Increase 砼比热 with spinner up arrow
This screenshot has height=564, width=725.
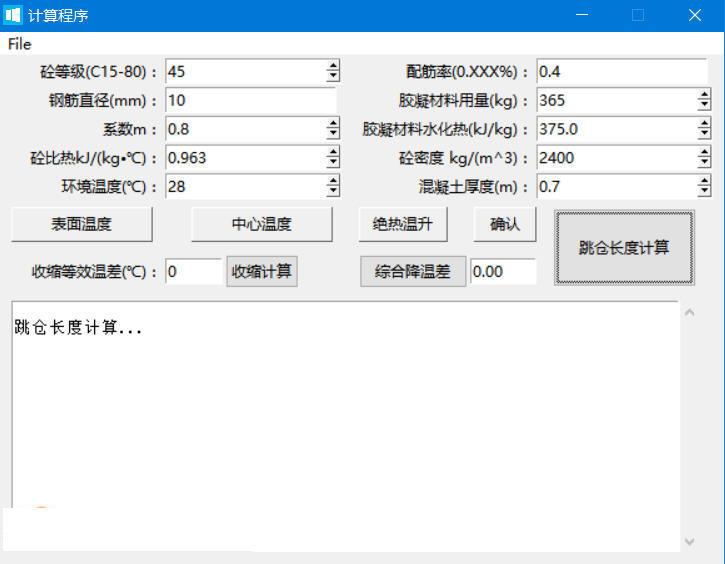pos(333,152)
